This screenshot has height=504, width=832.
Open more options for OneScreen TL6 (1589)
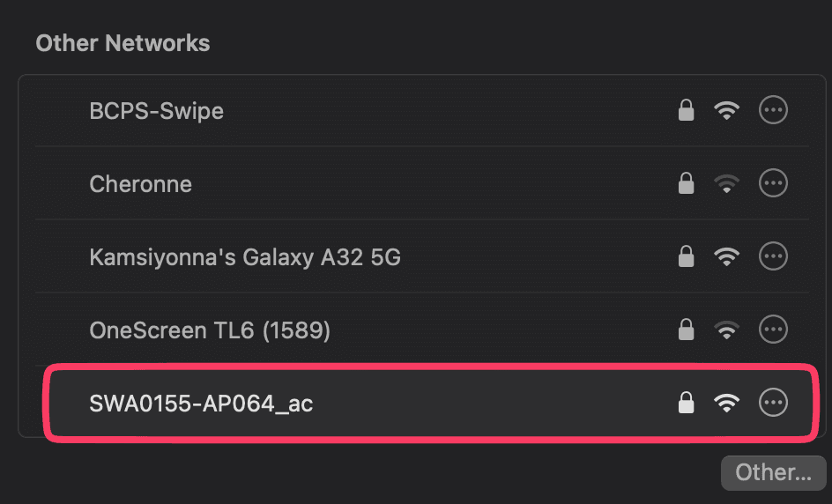(773, 330)
